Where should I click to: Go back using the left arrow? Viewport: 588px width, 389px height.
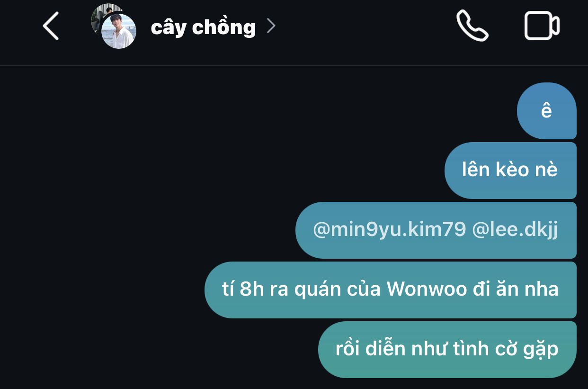click(51, 26)
